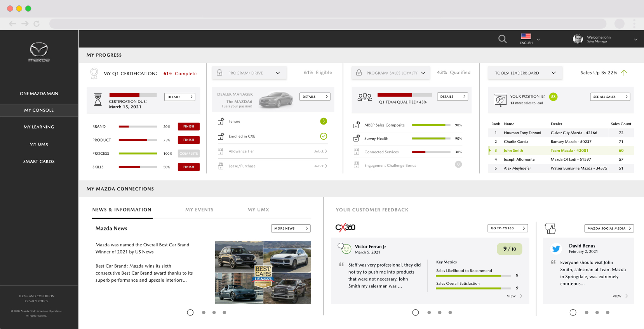
Task: Click smiley feedback icon by Victor Ferran
Action: [344, 248]
